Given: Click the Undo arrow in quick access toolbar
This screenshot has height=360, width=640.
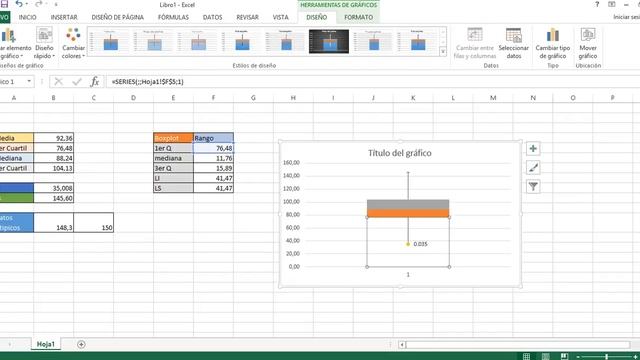Looking at the screenshot, I should (x=18, y=4).
